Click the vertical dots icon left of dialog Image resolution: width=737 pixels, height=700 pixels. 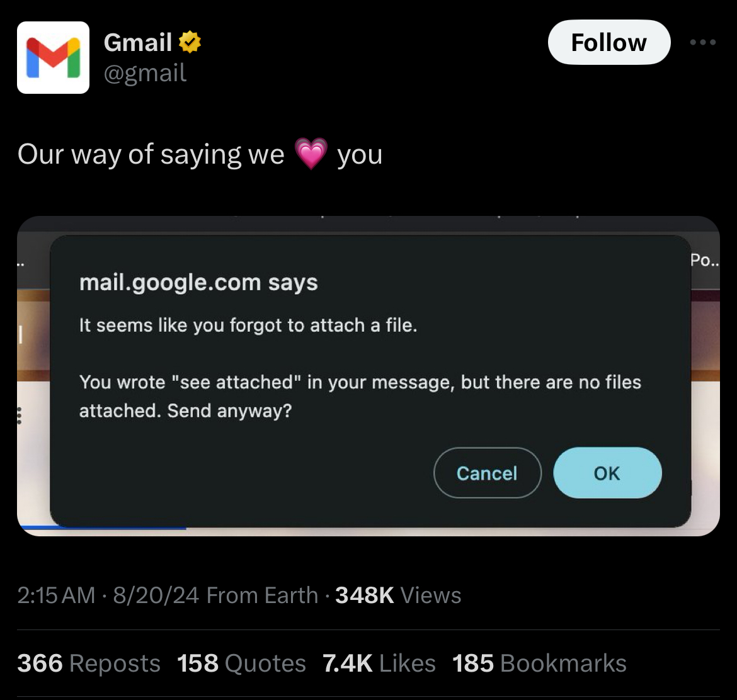pos(19,416)
